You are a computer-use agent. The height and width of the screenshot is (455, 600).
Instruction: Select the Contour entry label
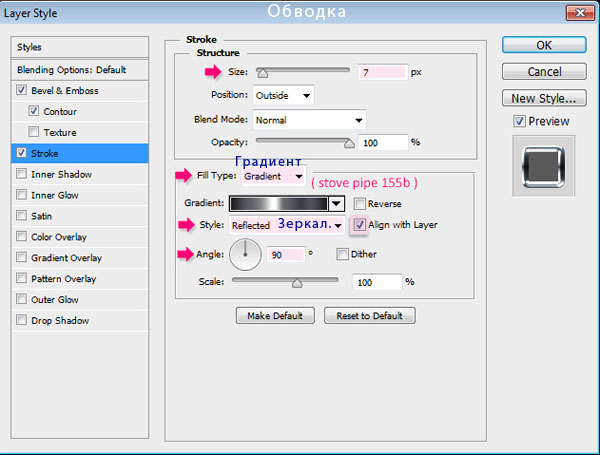click(x=60, y=111)
